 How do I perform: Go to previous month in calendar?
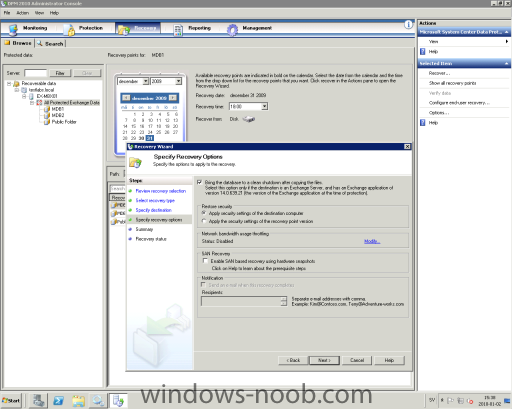pos(126,98)
